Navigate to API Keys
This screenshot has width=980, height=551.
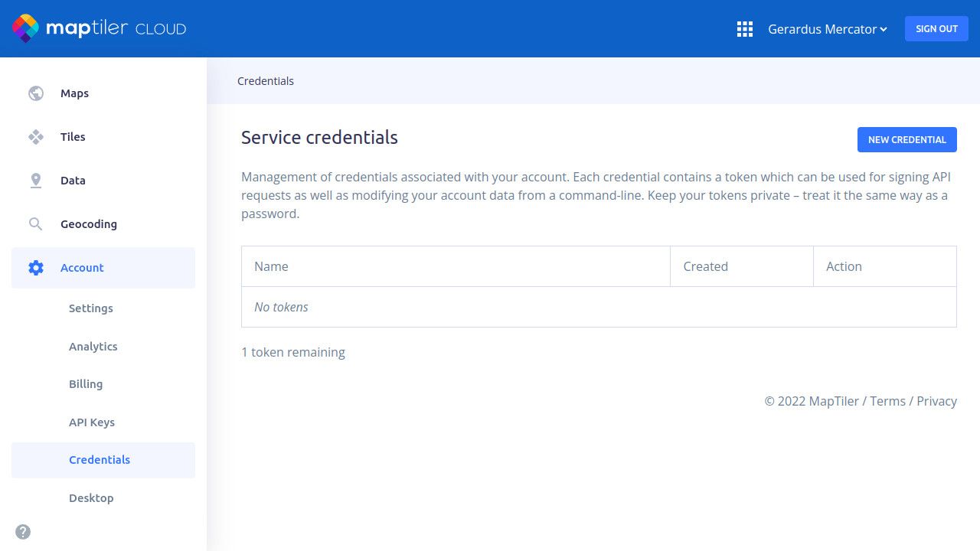coord(92,422)
